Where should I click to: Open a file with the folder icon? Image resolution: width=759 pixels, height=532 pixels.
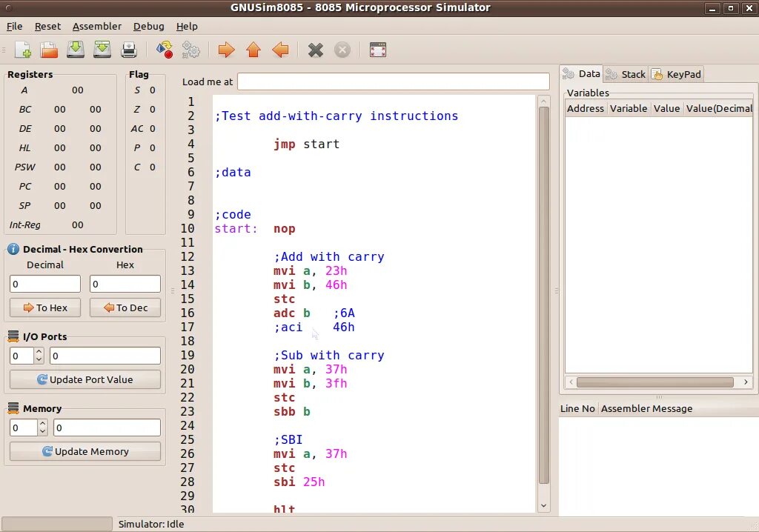[49, 50]
